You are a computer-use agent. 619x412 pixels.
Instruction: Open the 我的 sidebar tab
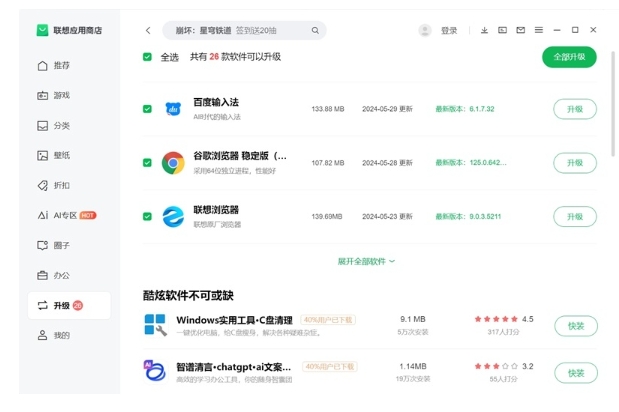click(x=69, y=335)
